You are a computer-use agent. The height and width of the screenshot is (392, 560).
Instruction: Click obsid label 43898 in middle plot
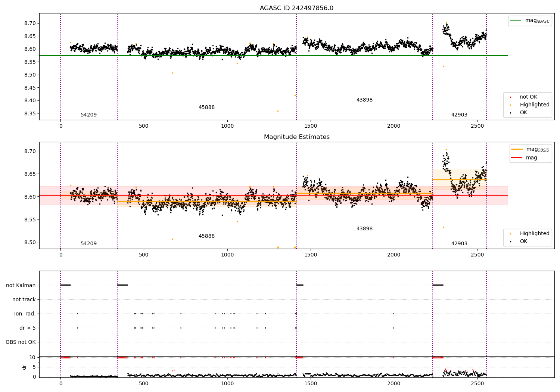tap(364, 228)
